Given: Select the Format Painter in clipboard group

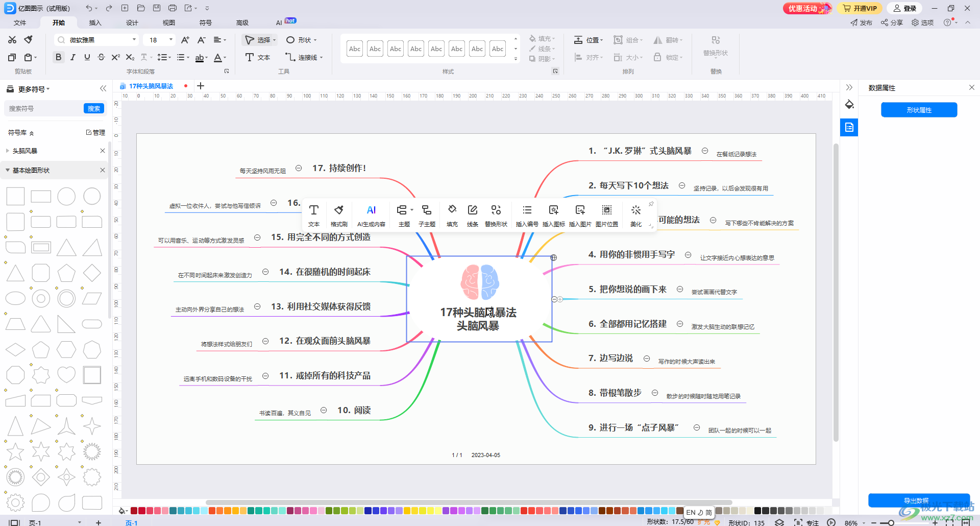Looking at the screenshot, I should pos(29,40).
